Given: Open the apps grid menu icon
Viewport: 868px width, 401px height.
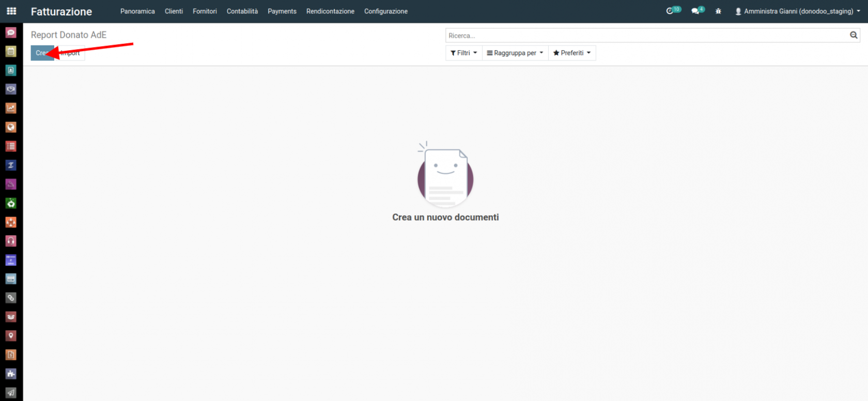Looking at the screenshot, I should coord(11,11).
